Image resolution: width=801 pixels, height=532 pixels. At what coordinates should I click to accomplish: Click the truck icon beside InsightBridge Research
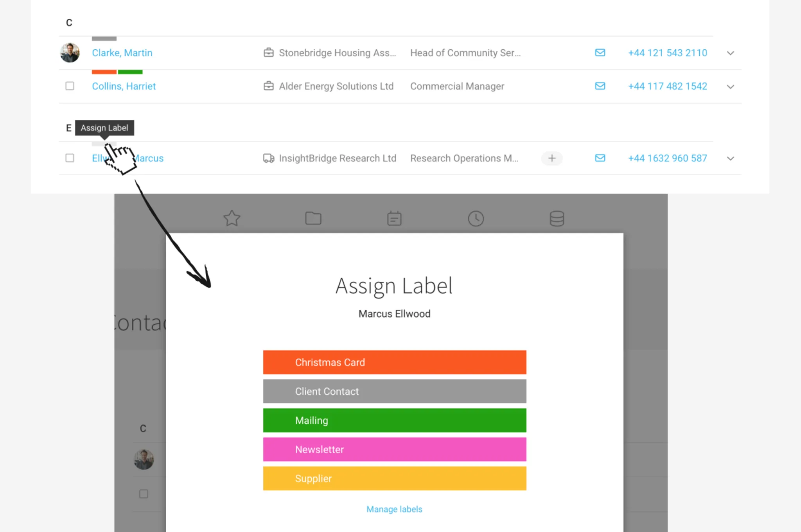pos(269,158)
